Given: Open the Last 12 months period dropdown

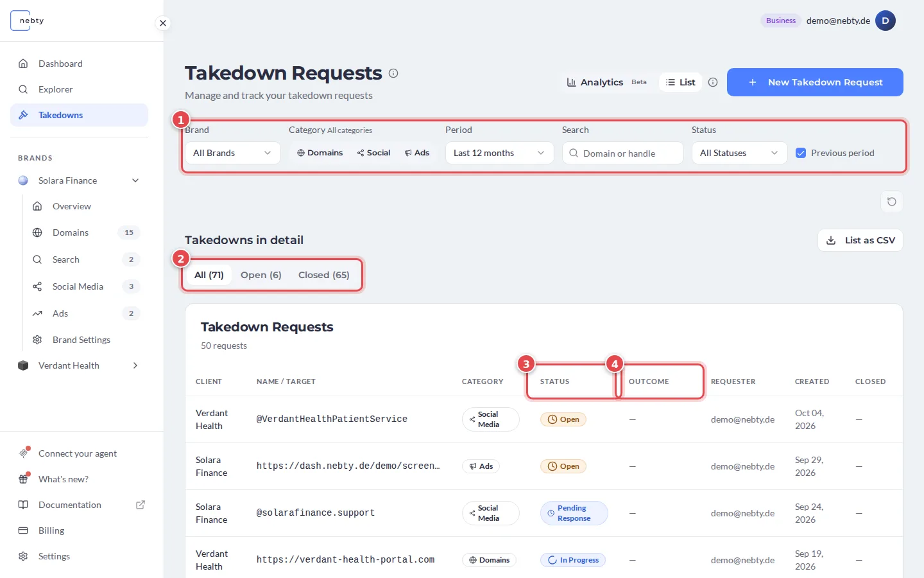Looking at the screenshot, I should 499,153.
